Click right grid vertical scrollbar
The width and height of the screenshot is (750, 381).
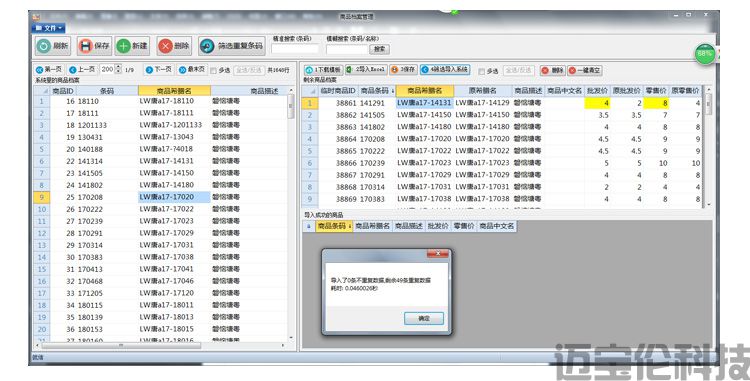click(x=708, y=147)
